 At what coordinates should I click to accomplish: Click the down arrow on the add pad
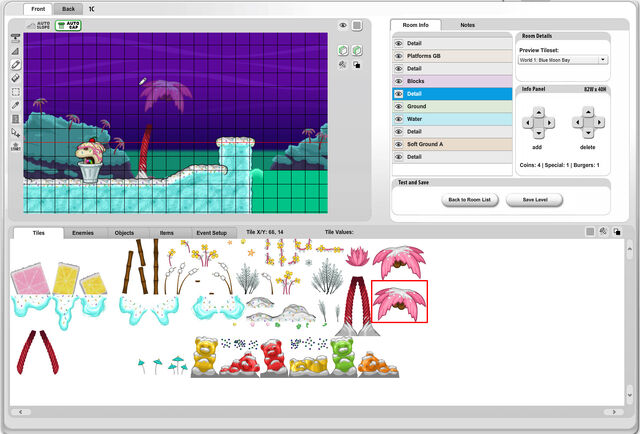coord(539,133)
